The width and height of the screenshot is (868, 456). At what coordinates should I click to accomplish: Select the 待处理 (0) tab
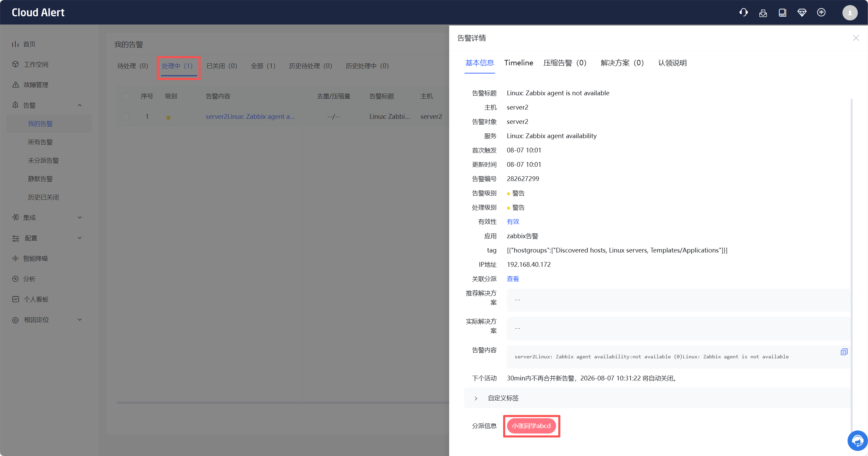click(x=133, y=66)
